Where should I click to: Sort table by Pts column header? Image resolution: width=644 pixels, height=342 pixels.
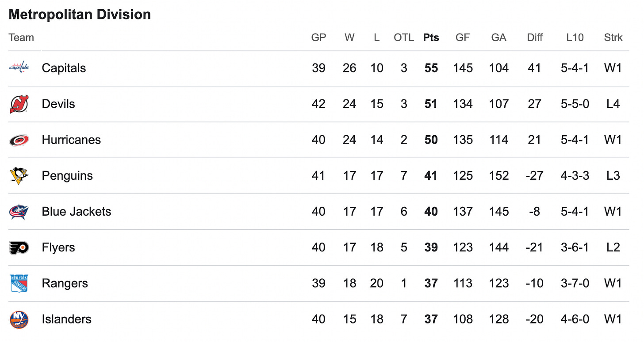tap(431, 38)
